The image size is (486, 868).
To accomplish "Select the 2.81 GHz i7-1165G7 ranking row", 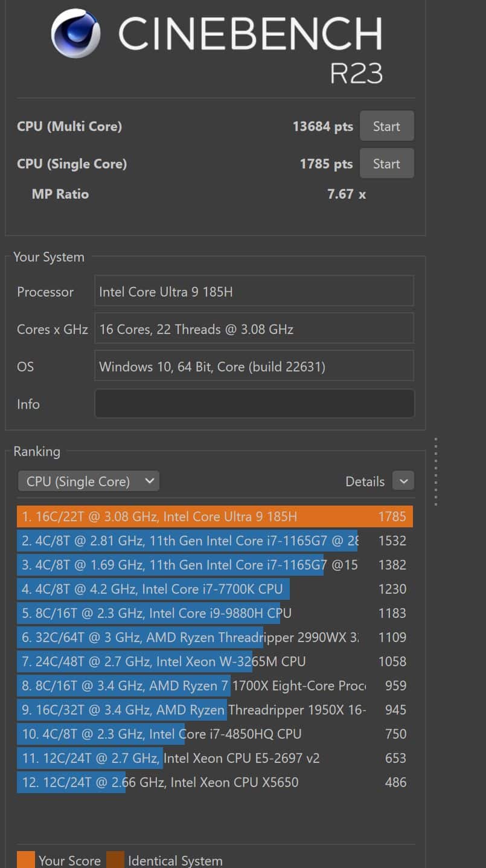I will pyautogui.click(x=215, y=541).
